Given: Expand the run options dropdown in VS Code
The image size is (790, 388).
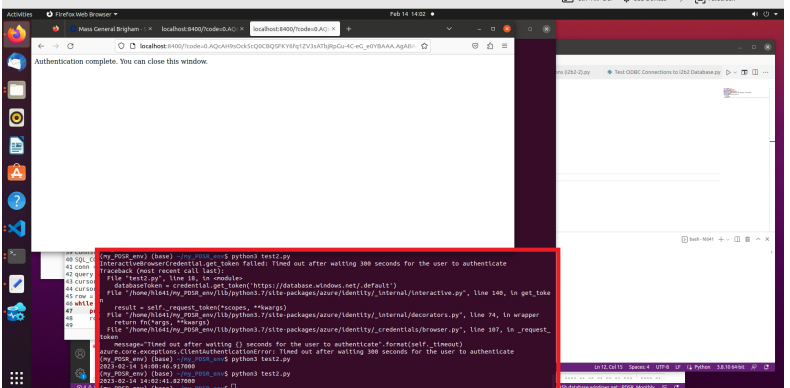Looking at the screenshot, I should pyautogui.click(x=735, y=73).
